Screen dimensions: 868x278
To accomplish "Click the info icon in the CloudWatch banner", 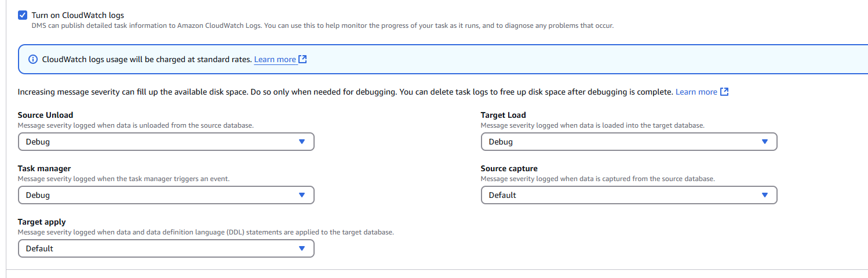I will (x=33, y=59).
